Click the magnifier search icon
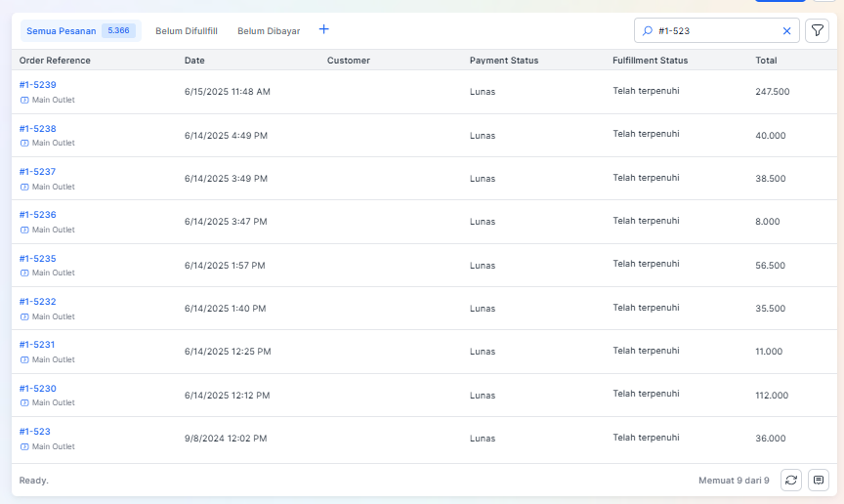 (648, 30)
